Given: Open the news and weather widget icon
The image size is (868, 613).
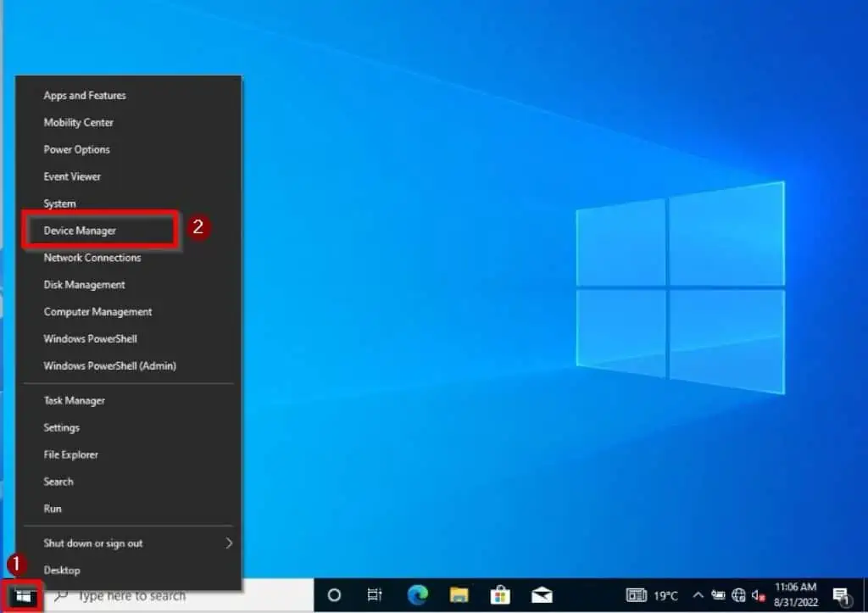Looking at the screenshot, I should [x=636, y=596].
